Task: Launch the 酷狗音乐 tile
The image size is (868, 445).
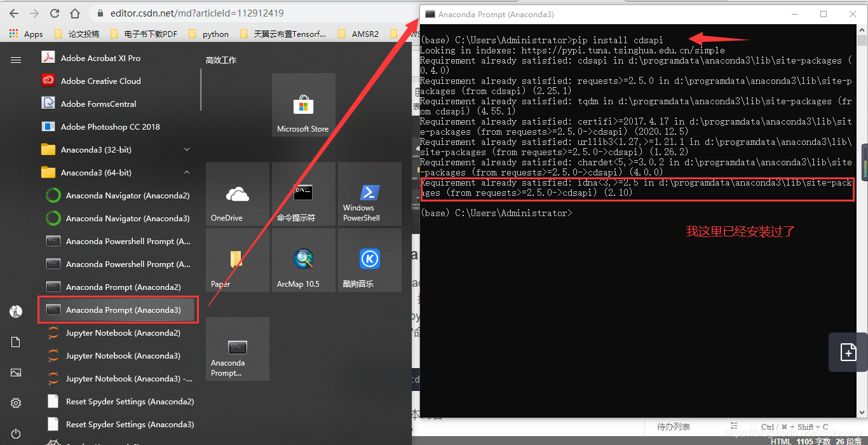Action: click(369, 260)
